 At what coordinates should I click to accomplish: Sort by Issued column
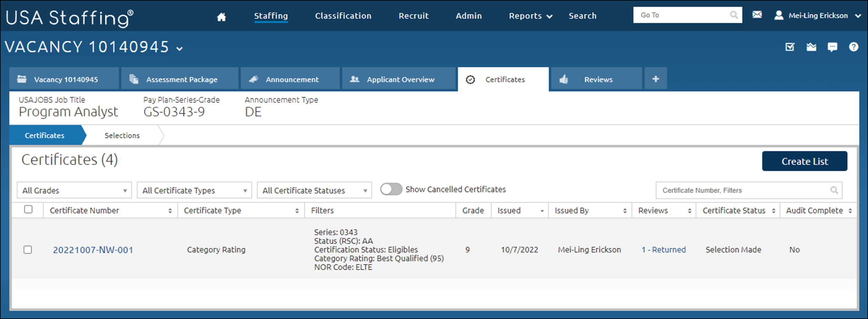click(x=542, y=211)
